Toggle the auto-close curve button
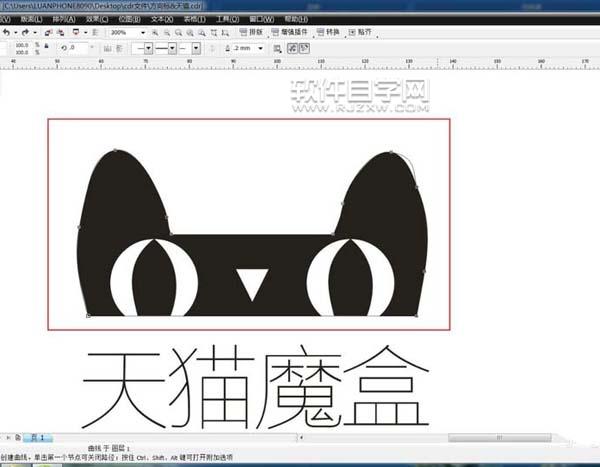600x467 pixels. click(292, 48)
